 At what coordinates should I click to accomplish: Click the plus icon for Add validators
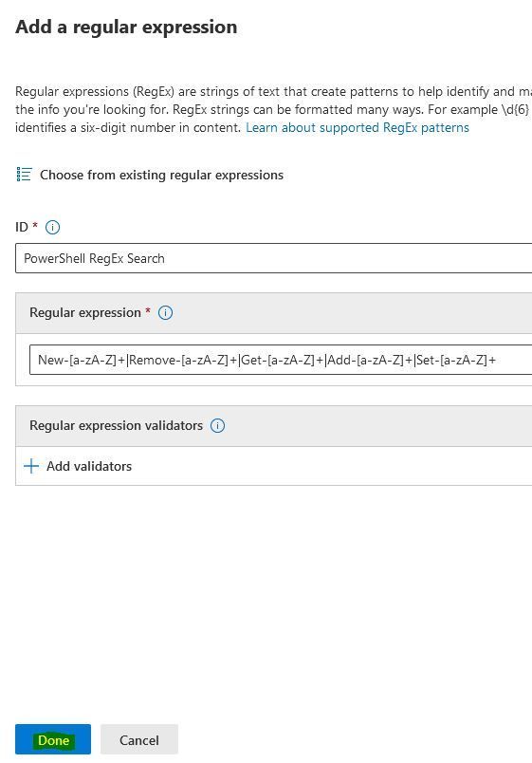[31, 466]
